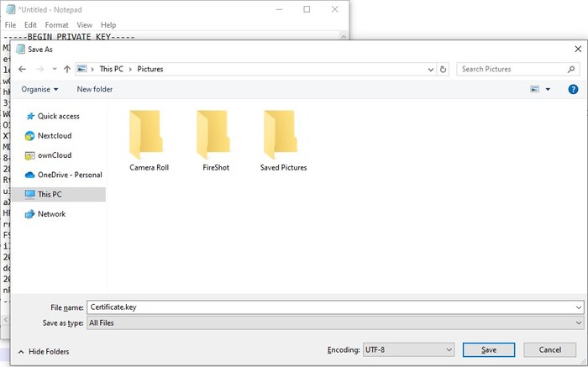Open the View menu in Notepad
Image resolution: width=588 pixels, height=367 pixels.
[x=84, y=24]
